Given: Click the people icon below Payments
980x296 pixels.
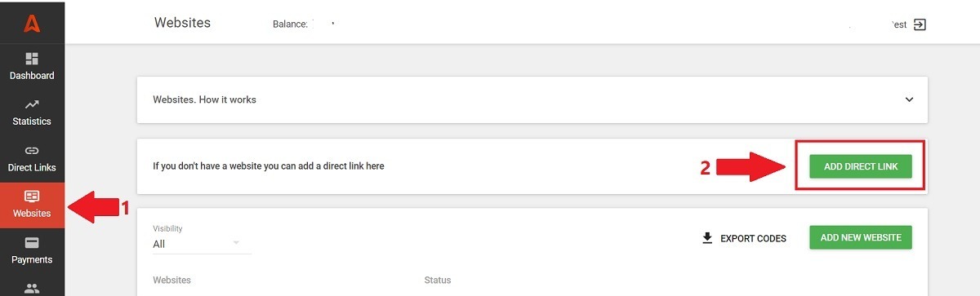Looking at the screenshot, I should pyautogui.click(x=32, y=287).
